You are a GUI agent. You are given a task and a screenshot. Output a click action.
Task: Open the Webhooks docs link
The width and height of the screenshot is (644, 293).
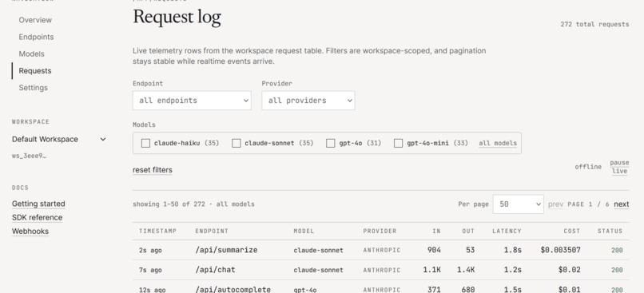point(30,232)
